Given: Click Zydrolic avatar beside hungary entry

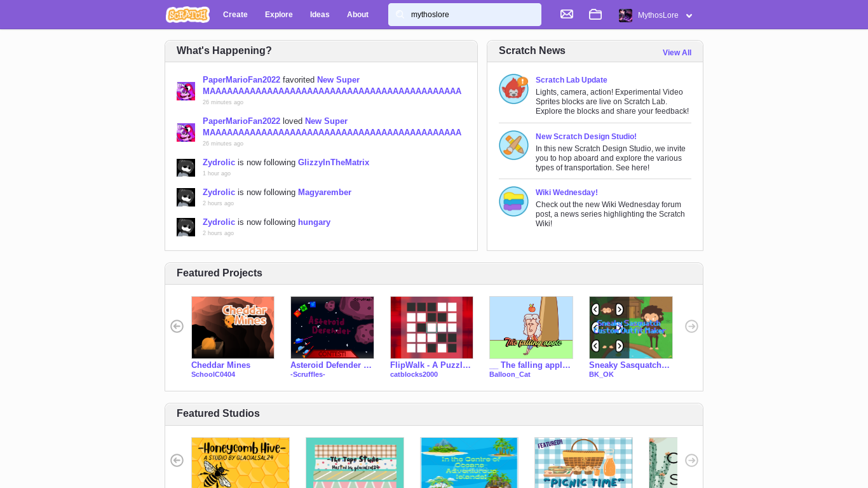Looking at the screenshot, I should (x=186, y=227).
